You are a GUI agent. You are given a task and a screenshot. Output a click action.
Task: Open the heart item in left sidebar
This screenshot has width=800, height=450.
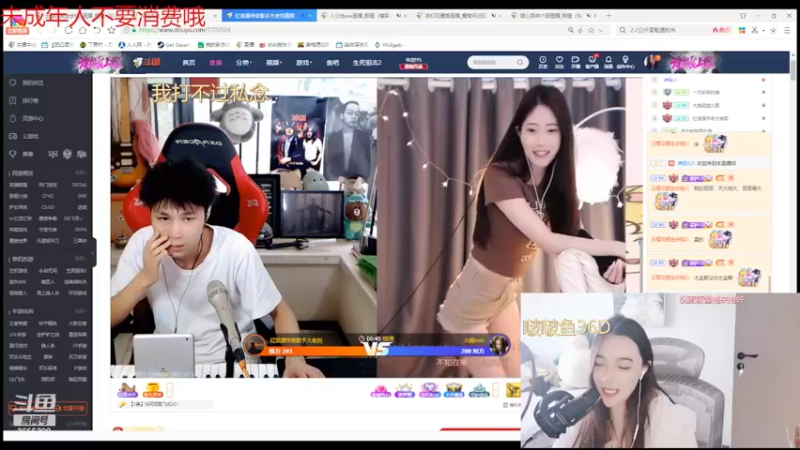[x=27, y=83]
